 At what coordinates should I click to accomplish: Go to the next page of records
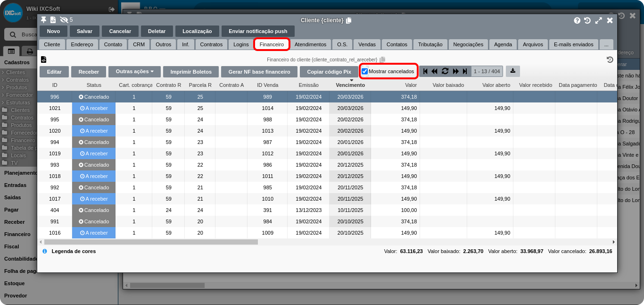456,71
